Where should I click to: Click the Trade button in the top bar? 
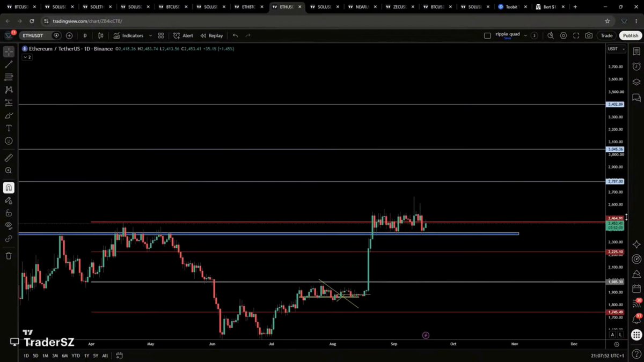click(606, 35)
